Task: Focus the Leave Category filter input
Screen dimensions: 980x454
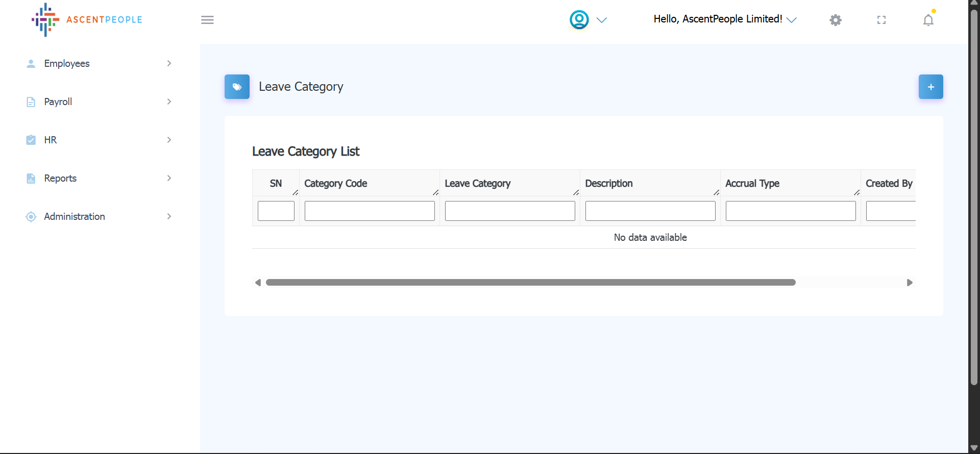Action: tap(510, 211)
